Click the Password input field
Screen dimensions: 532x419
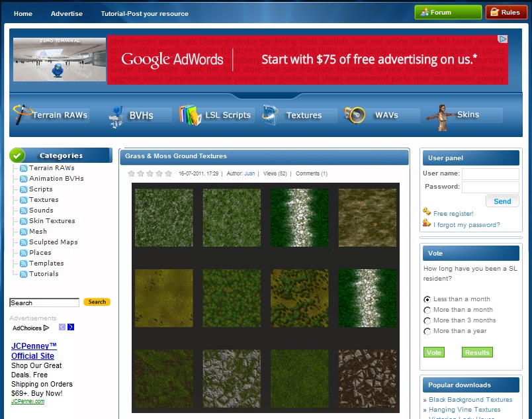[x=490, y=187]
